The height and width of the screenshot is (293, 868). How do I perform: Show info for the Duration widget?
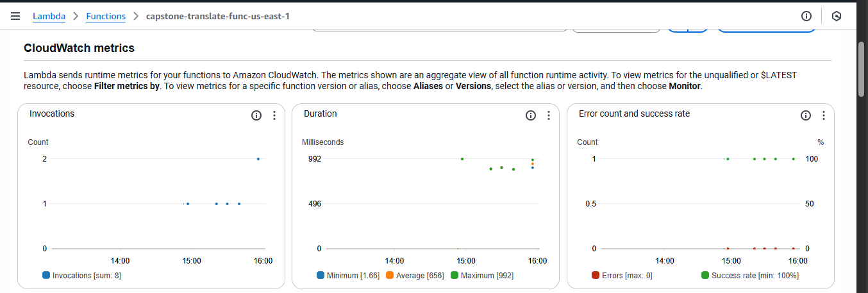tap(531, 115)
